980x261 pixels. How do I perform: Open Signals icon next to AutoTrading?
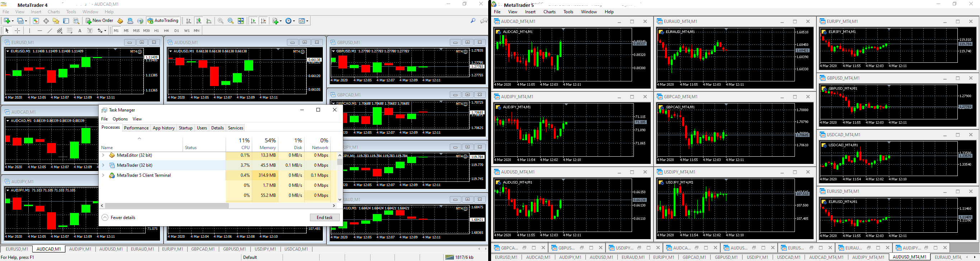tap(140, 21)
